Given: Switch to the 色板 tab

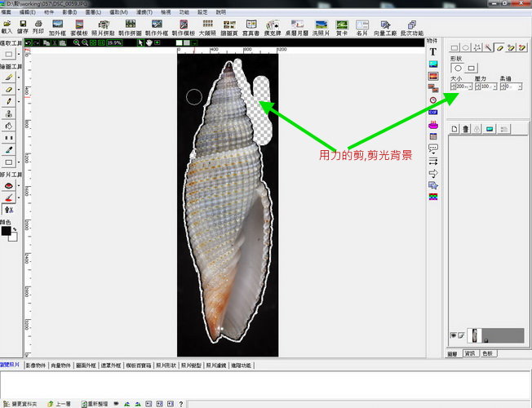Looking at the screenshot, I should (x=488, y=353).
